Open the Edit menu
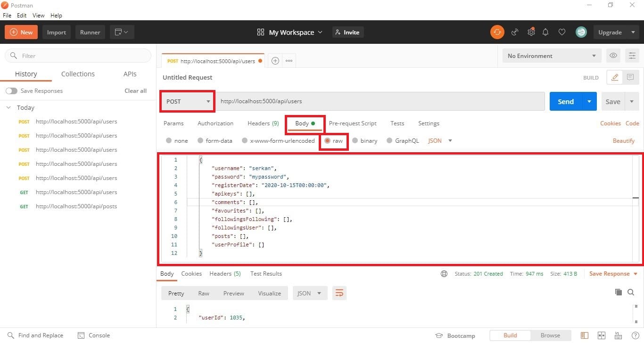This screenshot has width=644, height=343. 22,16
